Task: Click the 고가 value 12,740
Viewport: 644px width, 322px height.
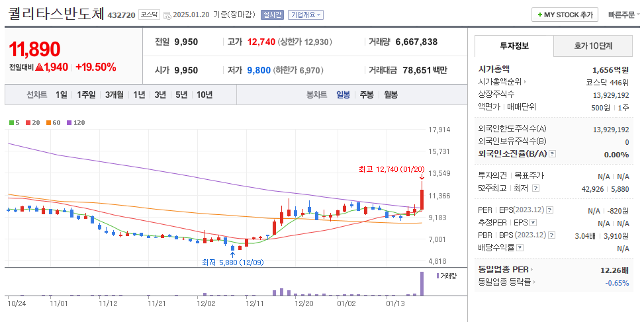Action: coord(261,42)
